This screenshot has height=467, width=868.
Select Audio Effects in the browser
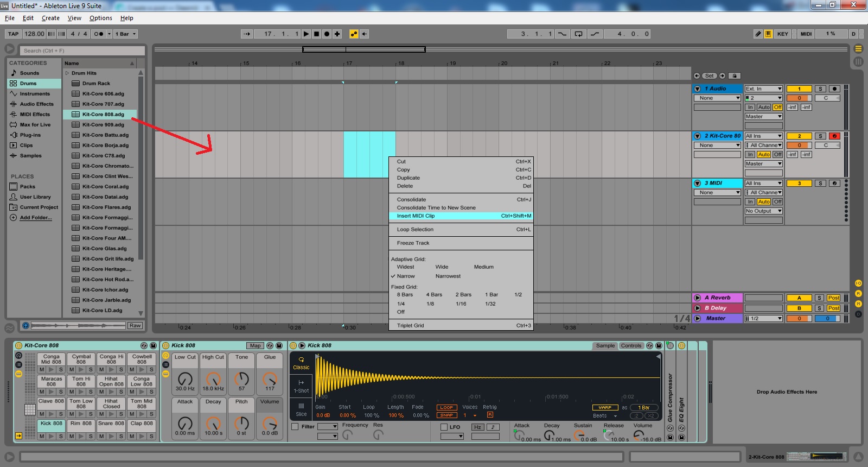tap(37, 104)
